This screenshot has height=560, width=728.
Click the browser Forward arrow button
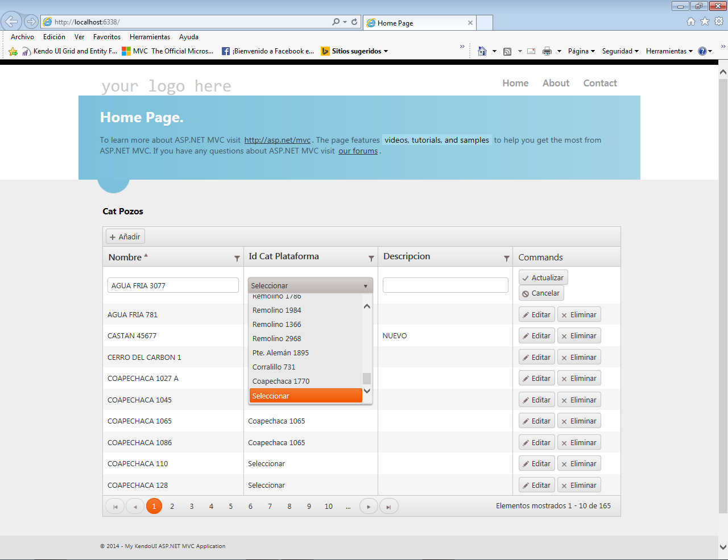(x=31, y=22)
